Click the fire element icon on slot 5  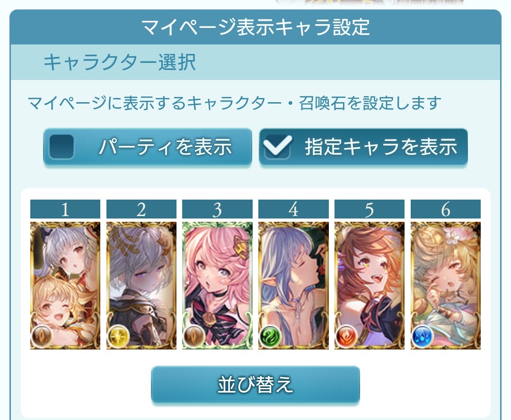point(346,336)
